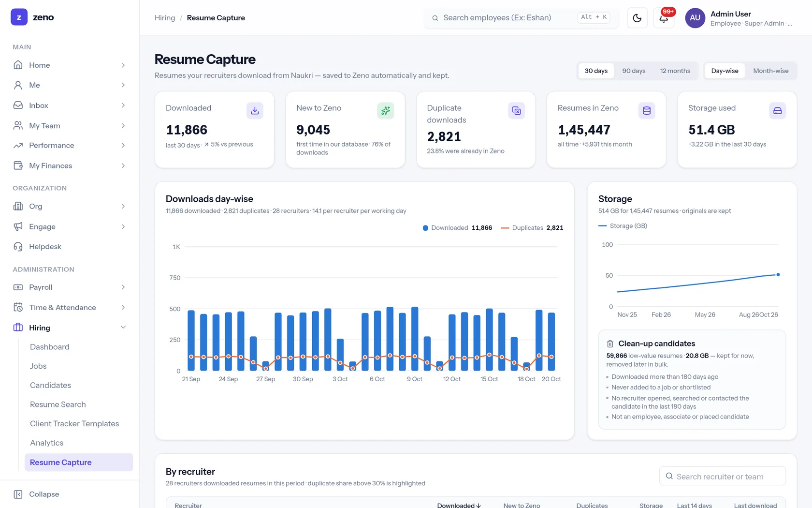Click the zeno logo icon
The image size is (812, 508).
pyautogui.click(x=19, y=17)
